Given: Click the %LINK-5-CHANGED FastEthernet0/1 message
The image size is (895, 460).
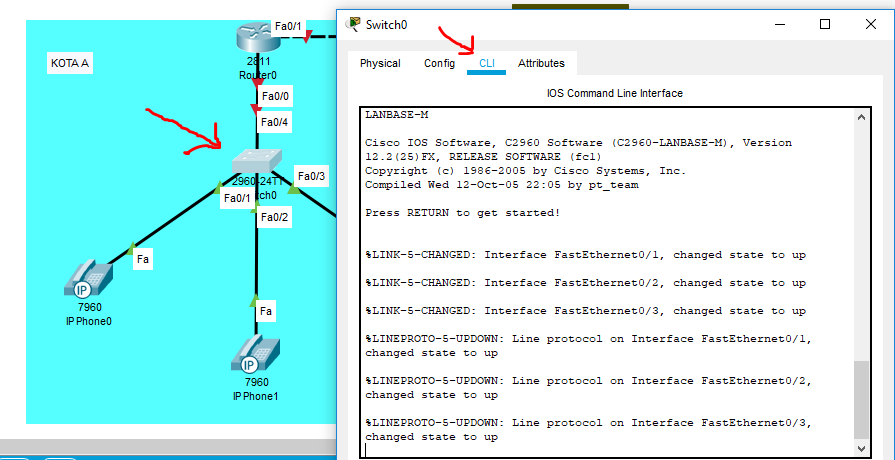Looking at the screenshot, I should click(586, 255).
